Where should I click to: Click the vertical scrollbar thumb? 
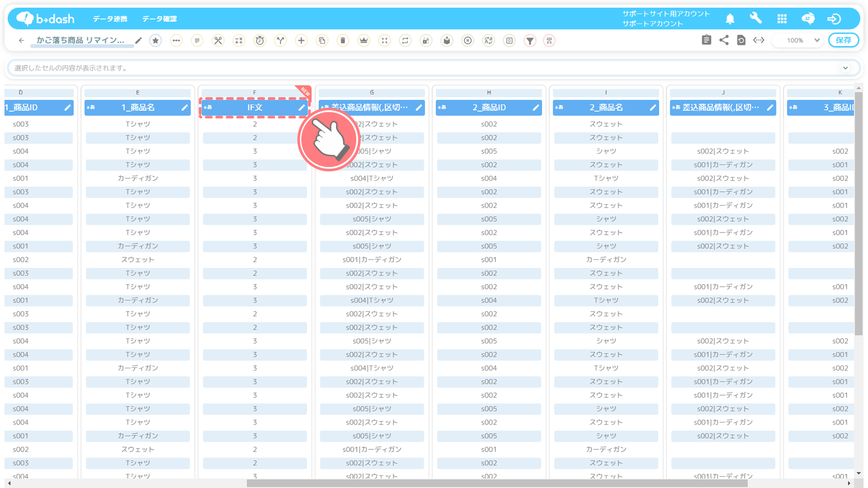point(858,213)
